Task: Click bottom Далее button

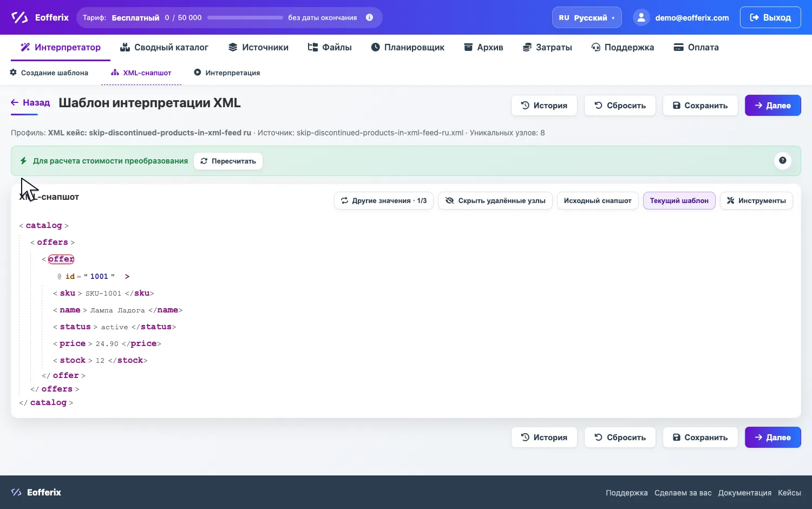Action: pos(772,438)
